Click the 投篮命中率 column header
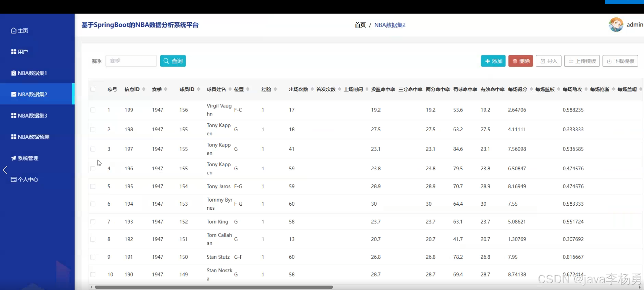 pyautogui.click(x=383, y=89)
